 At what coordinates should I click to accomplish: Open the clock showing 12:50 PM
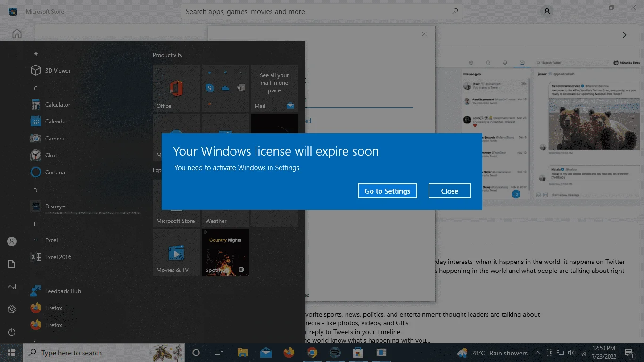pyautogui.click(x=603, y=353)
